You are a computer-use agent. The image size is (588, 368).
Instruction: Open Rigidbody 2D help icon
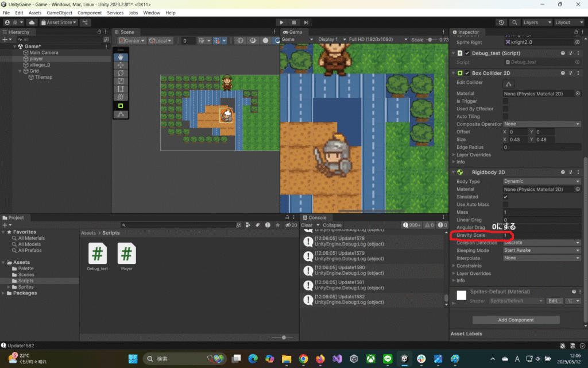click(563, 172)
